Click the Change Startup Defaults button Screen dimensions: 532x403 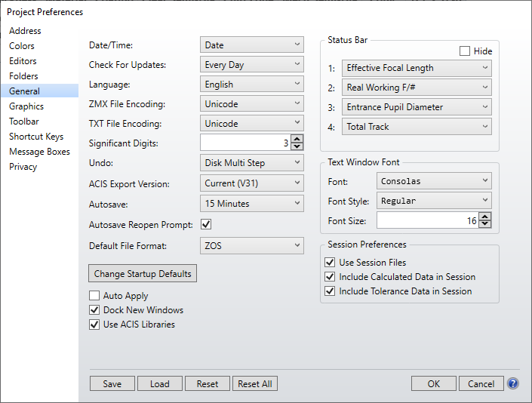pyautogui.click(x=143, y=273)
